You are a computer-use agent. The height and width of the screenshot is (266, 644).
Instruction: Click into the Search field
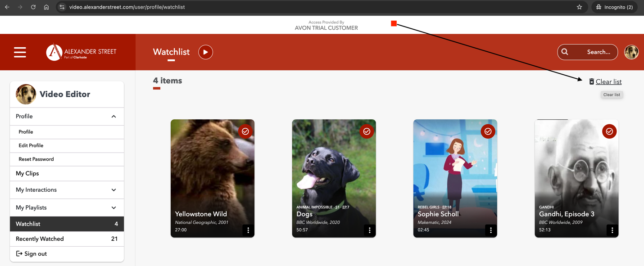pos(594,52)
